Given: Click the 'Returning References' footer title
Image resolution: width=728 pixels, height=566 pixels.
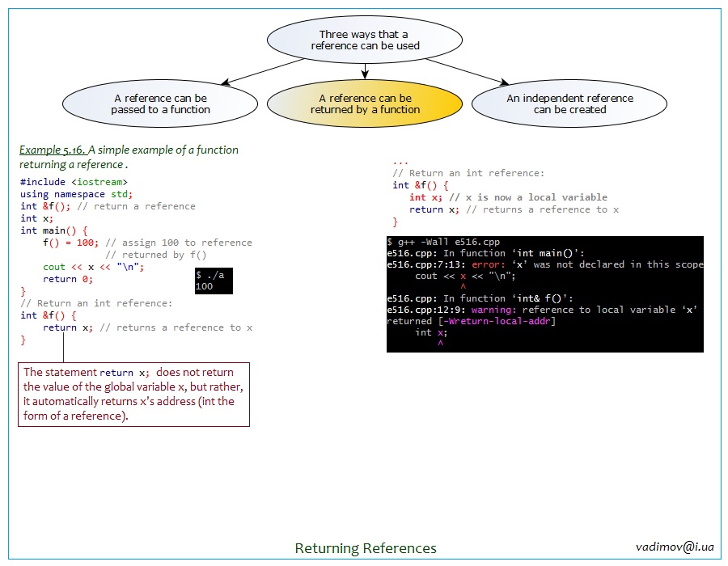Looking at the screenshot, I should coord(366,548).
